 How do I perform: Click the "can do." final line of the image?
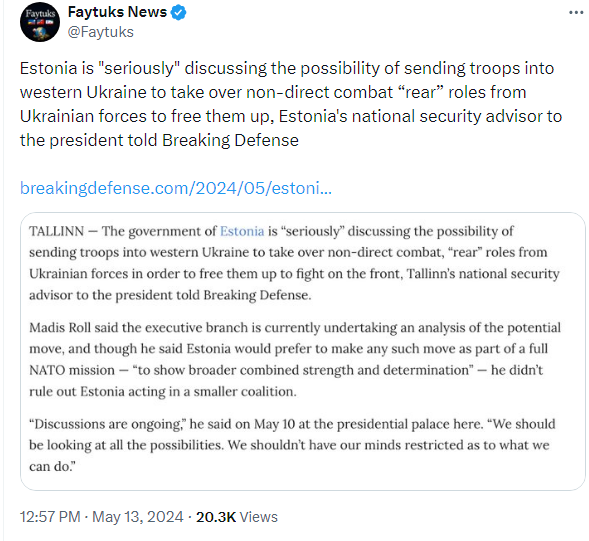[52, 467]
